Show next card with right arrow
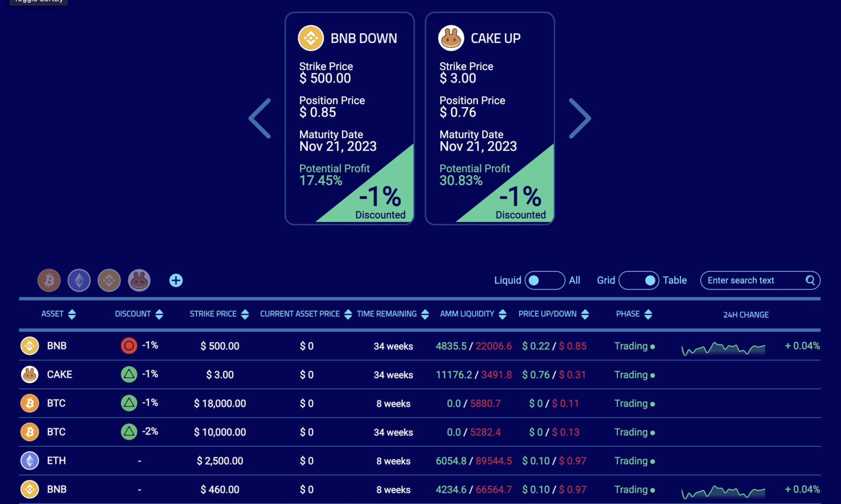The image size is (841, 504). point(579,118)
